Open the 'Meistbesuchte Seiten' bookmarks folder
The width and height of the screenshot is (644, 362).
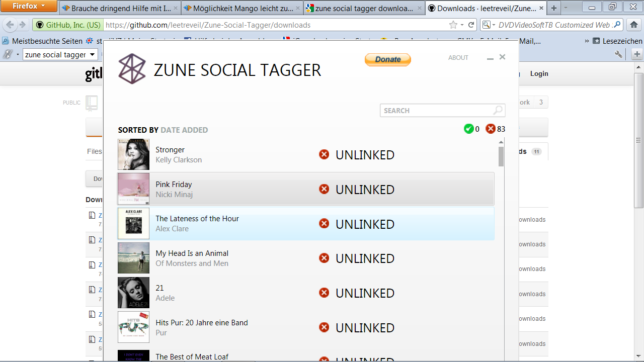(42, 41)
